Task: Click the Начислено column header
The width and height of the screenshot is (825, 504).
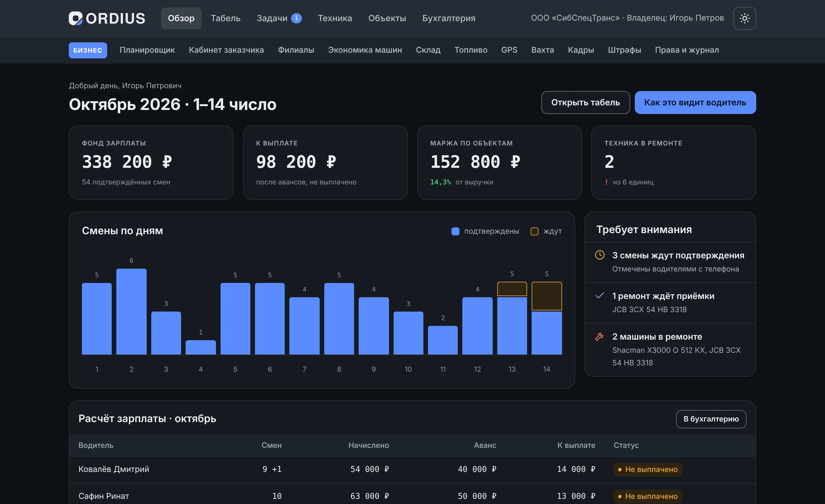Action: point(369,445)
